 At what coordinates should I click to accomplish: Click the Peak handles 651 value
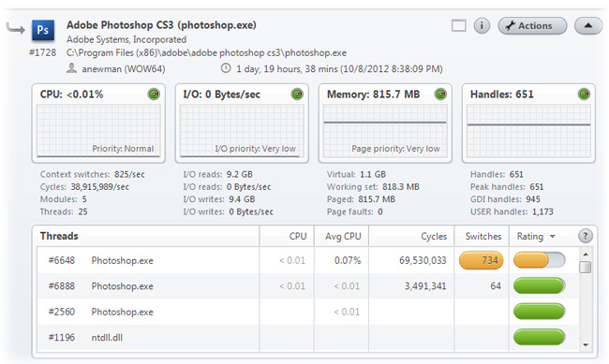tap(537, 186)
